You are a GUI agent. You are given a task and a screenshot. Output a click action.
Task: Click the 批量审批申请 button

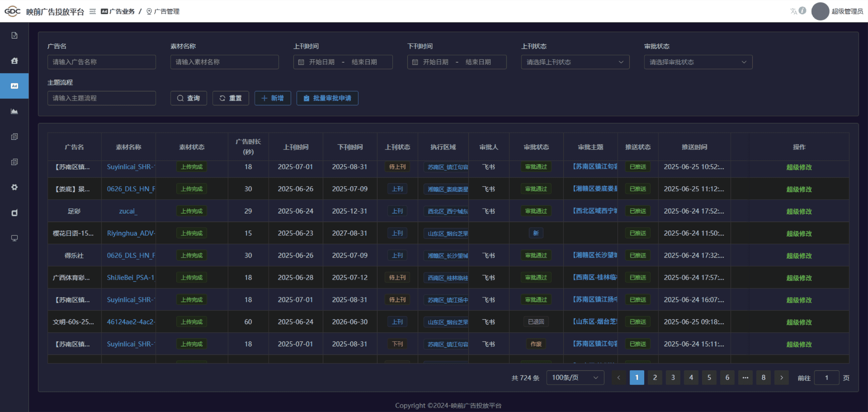327,98
